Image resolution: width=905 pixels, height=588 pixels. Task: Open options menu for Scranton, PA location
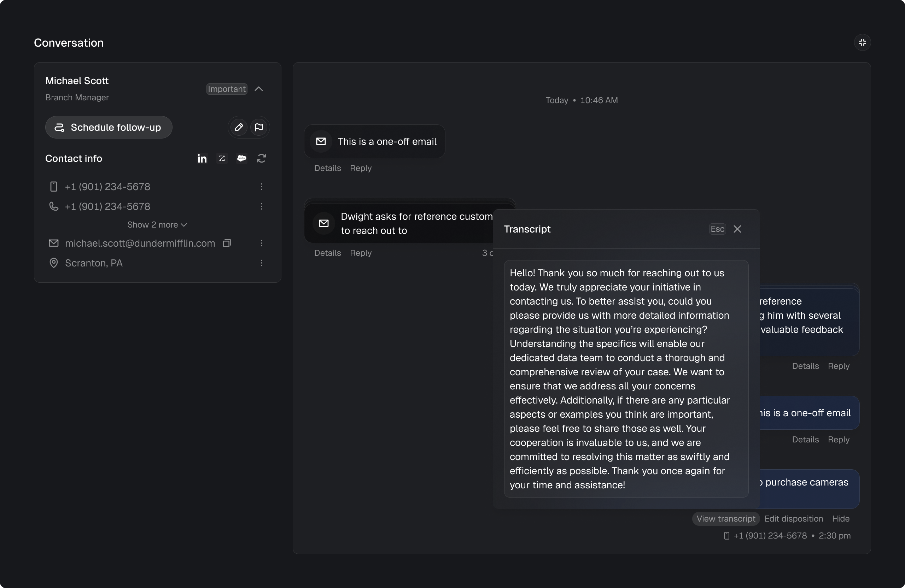coord(262,263)
